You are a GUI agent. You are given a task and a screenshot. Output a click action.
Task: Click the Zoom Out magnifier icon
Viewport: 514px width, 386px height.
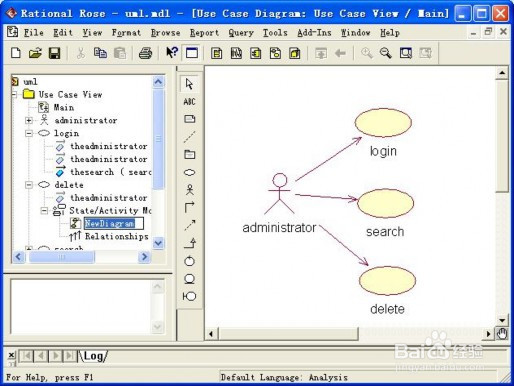point(386,53)
